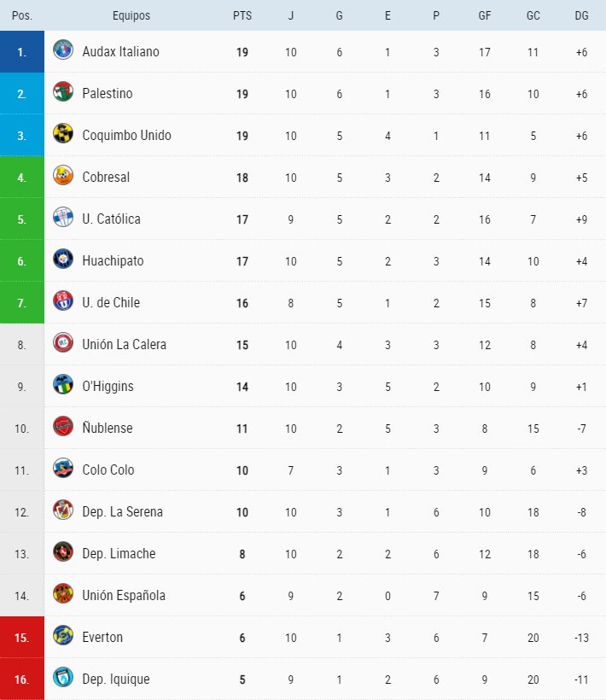This screenshot has height=700, width=606.
Task: Click the Colo Colo team crest
Action: click(63, 469)
